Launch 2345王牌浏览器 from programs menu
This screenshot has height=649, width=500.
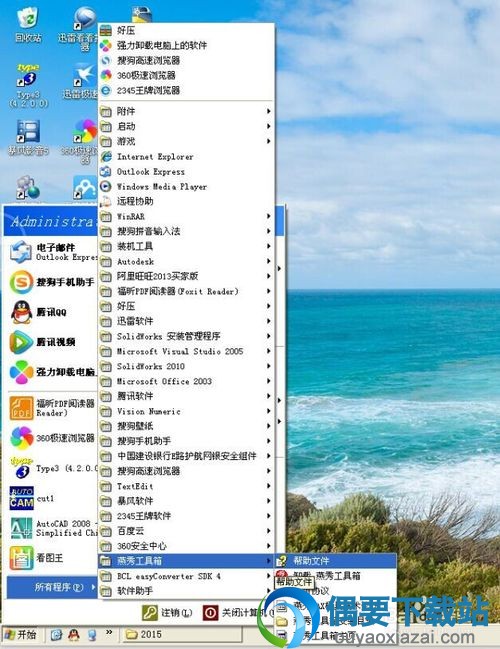pyautogui.click(x=186, y=90)
